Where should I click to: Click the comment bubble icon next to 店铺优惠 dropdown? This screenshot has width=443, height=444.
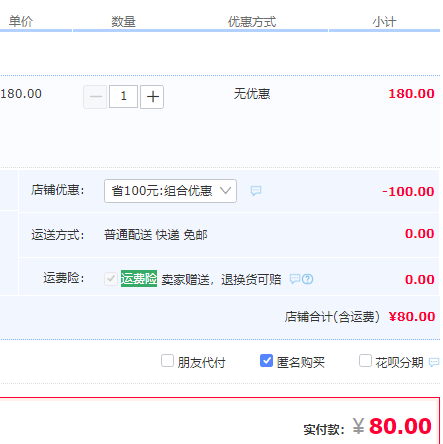point(256,191)
